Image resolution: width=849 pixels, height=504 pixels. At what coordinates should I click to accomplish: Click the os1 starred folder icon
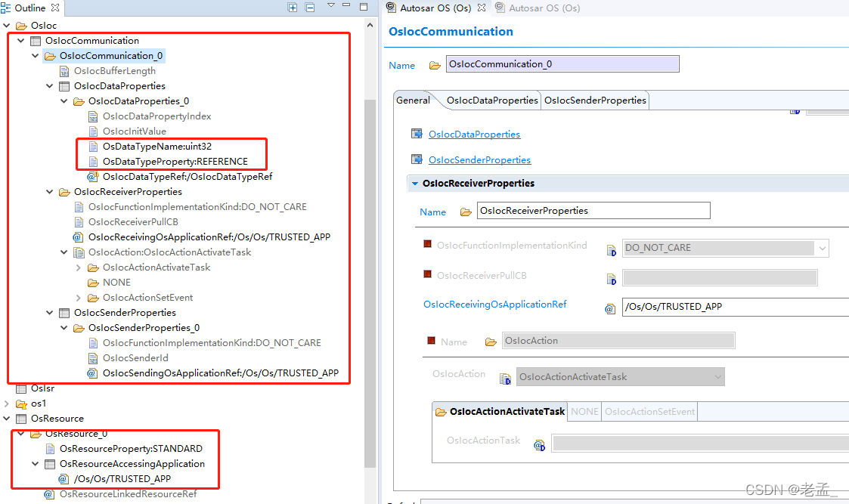pyautogui.click(x=21, y=404)
